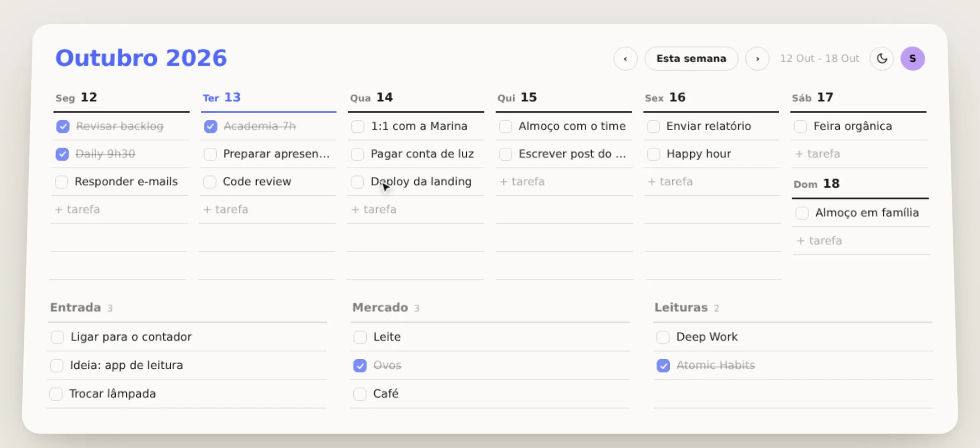Uncheck Academia 7h task

pyautogui.click(x=211, y=127)
